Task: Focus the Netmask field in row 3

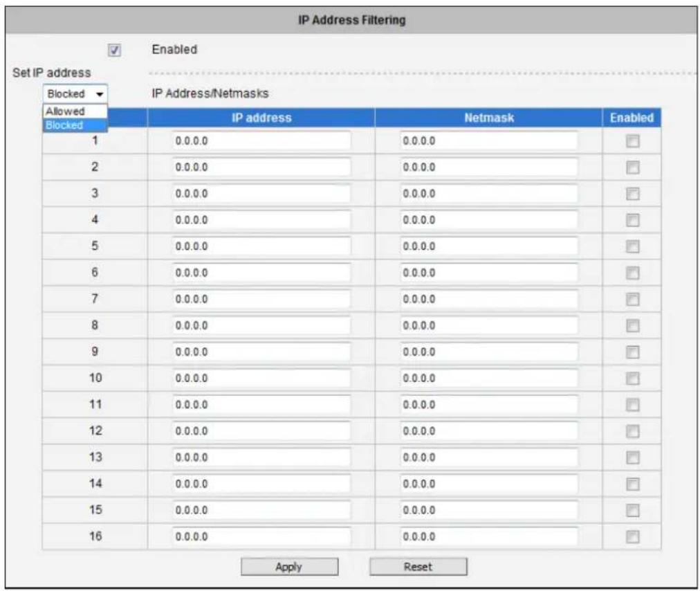Action: coord(489,194)
